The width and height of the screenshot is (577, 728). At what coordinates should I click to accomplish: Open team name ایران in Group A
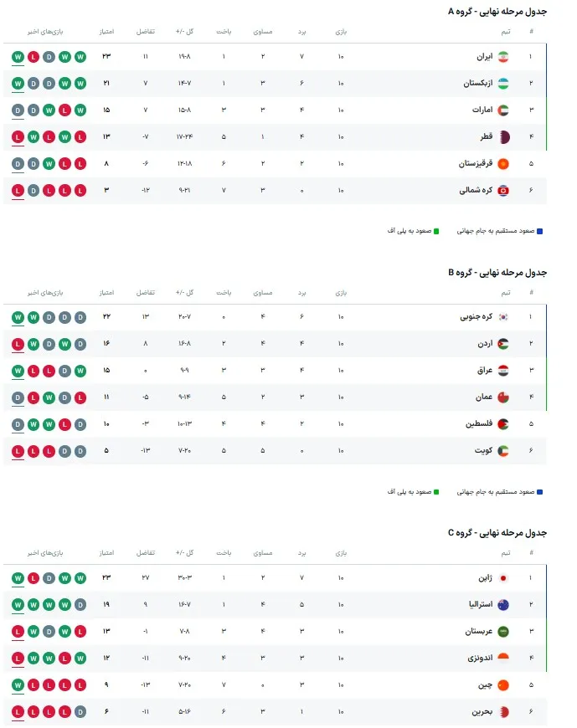pyautogui.click(x=485, y=57)
